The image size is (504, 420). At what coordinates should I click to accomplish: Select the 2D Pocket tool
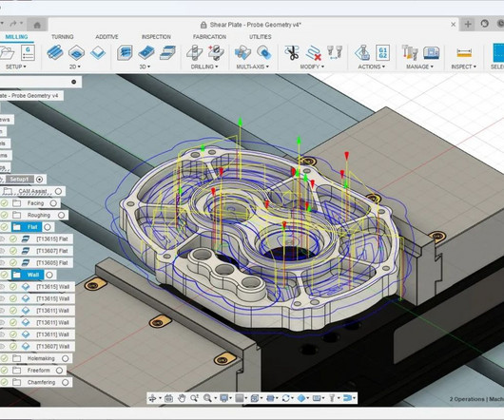(x=76, y=52)
